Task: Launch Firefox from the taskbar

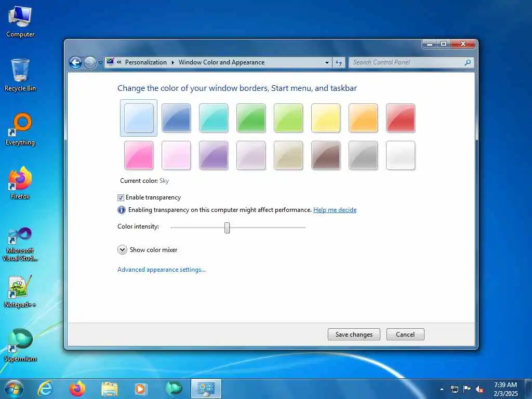Action: (x=77, y=389)
